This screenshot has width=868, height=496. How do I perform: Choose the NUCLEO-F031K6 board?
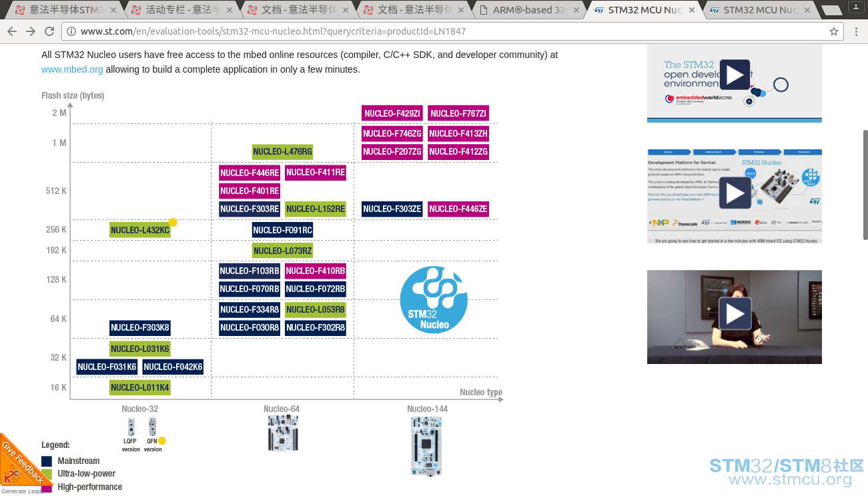coord(107,367)
